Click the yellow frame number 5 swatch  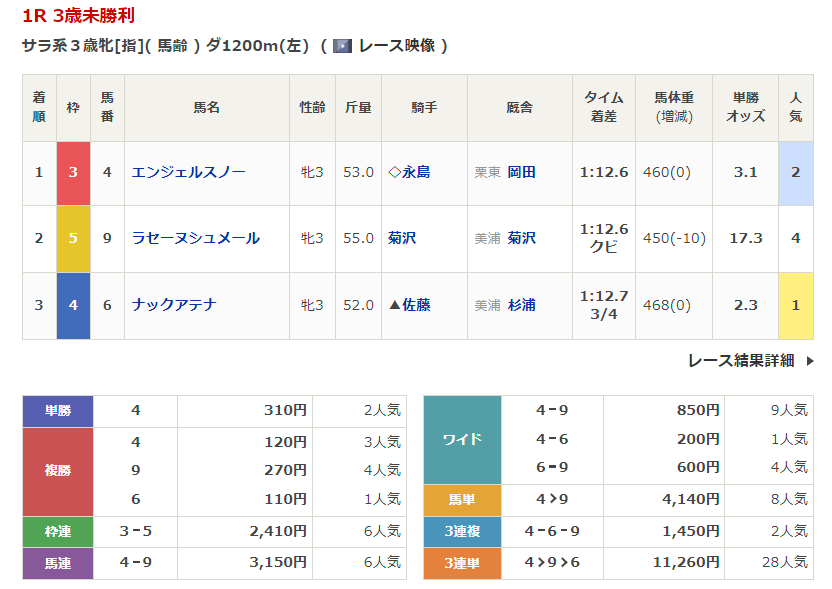(73, 238)
